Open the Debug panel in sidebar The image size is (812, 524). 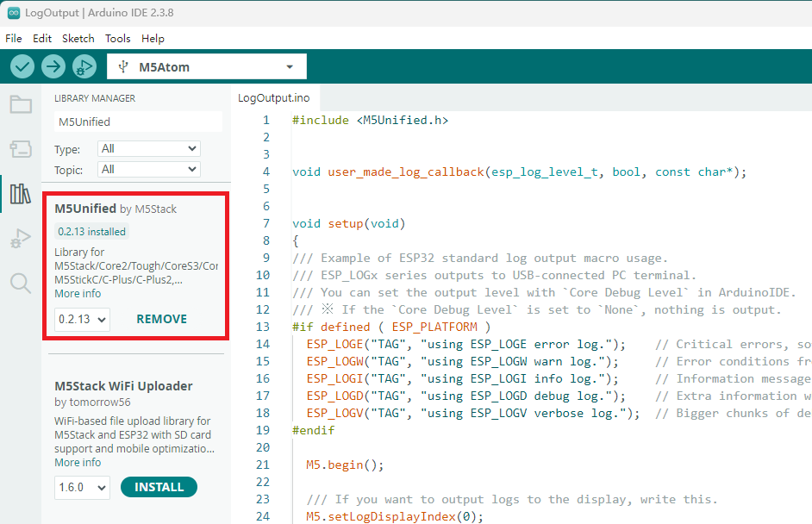tap(21, 239)
